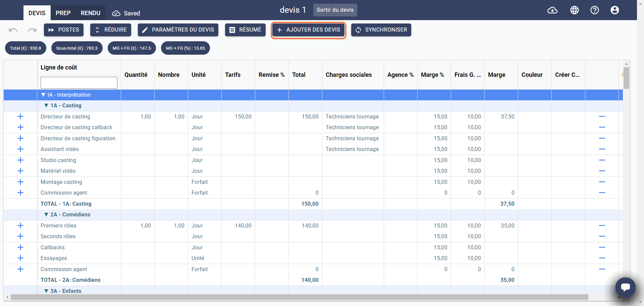
Task: Open the cloud download icon
Action: tap(552, 10)
